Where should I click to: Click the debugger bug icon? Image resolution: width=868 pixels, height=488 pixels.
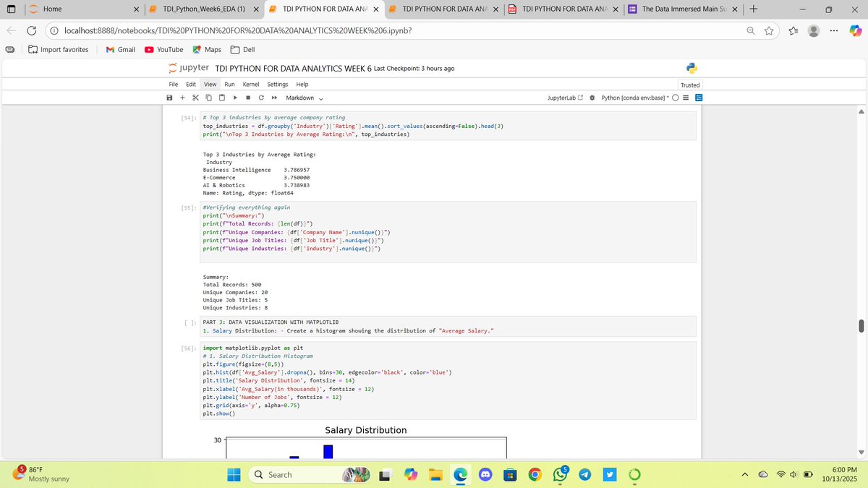coord(593,98)
